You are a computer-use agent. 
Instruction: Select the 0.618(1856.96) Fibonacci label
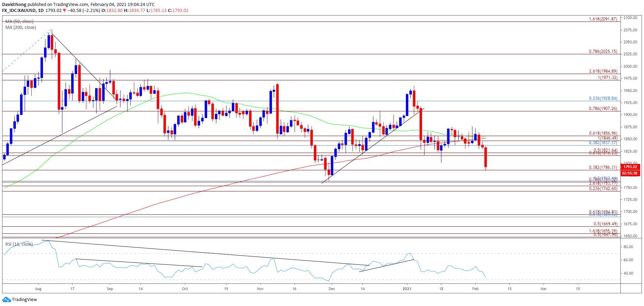point(603,133)
